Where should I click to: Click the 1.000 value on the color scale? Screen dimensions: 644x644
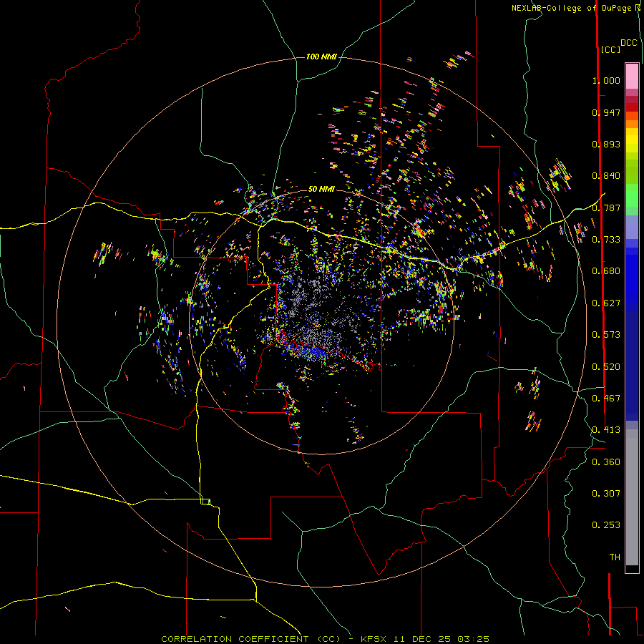[x=606, y=80]
